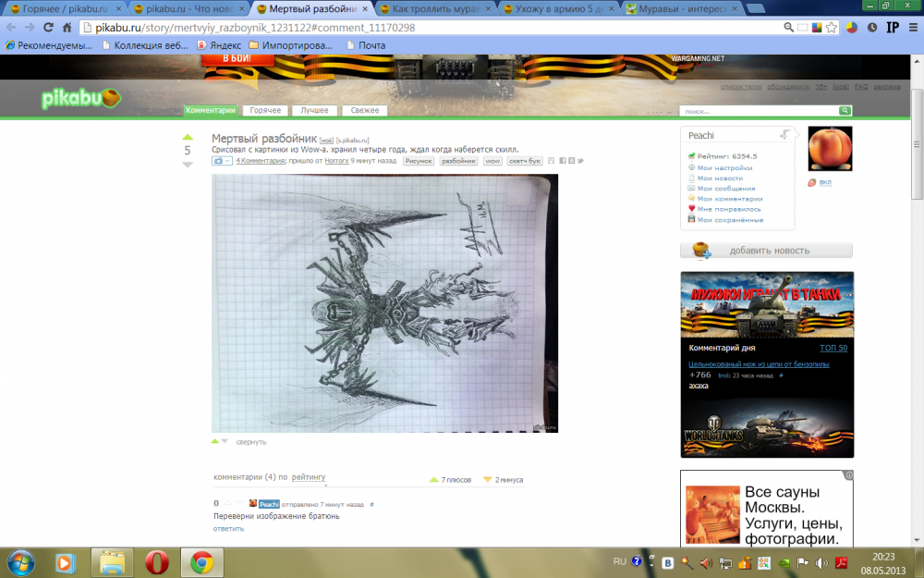
Task: Open the Горячее site tab
Action: coord(265,110)
